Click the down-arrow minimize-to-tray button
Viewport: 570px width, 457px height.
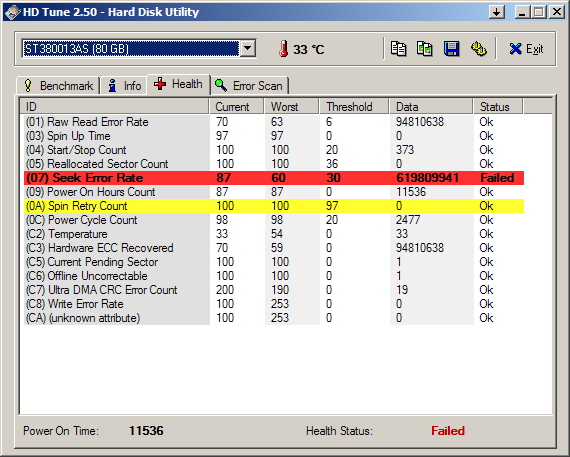(x=497, y=12)
